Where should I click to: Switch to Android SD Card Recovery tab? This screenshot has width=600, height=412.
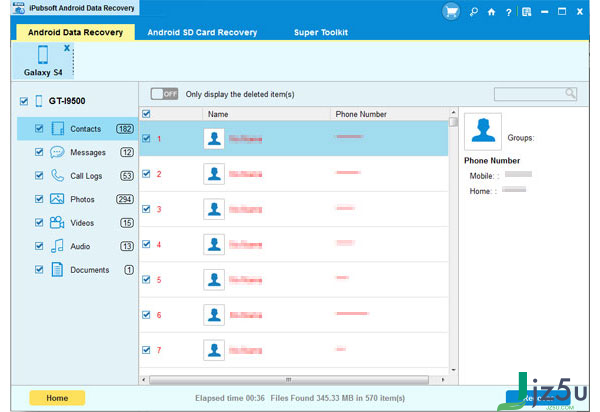tap(202, 33)
